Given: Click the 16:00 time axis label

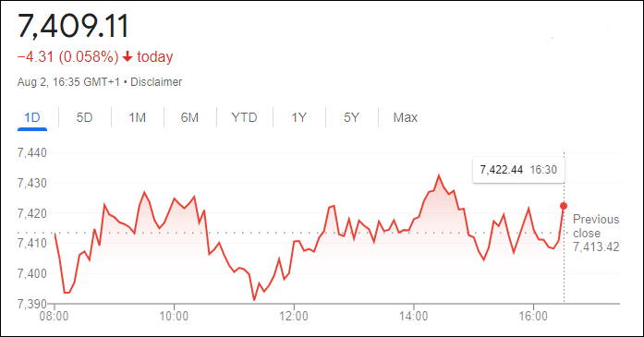Looking at the screenshot, I should pyautogui.click(x=533, y=317).
